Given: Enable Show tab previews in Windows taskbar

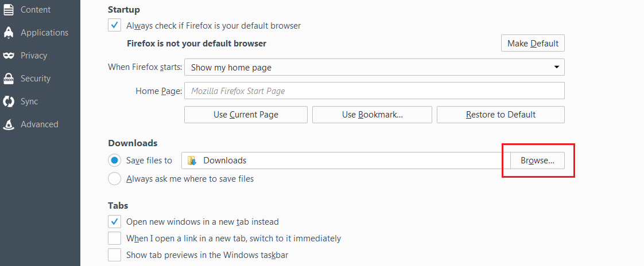Looking at the screenshot, I should tap(115, 255).
